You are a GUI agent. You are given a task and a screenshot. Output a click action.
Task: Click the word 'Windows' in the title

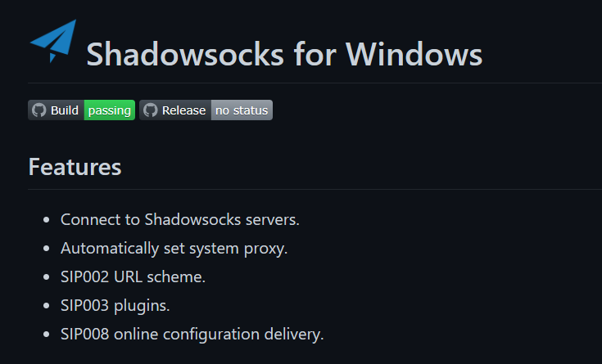tap(414, 55)
